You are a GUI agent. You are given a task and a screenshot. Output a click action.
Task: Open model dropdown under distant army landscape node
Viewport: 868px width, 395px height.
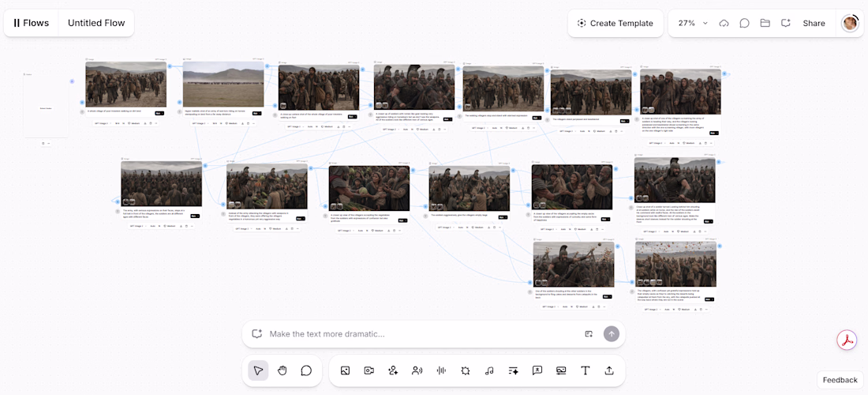pos(200,123)
